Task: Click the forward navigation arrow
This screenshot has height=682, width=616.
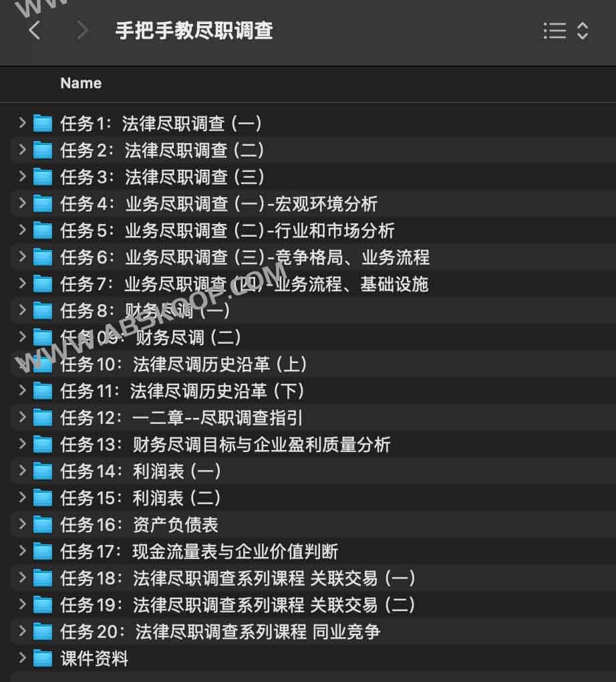Action: 83,31
